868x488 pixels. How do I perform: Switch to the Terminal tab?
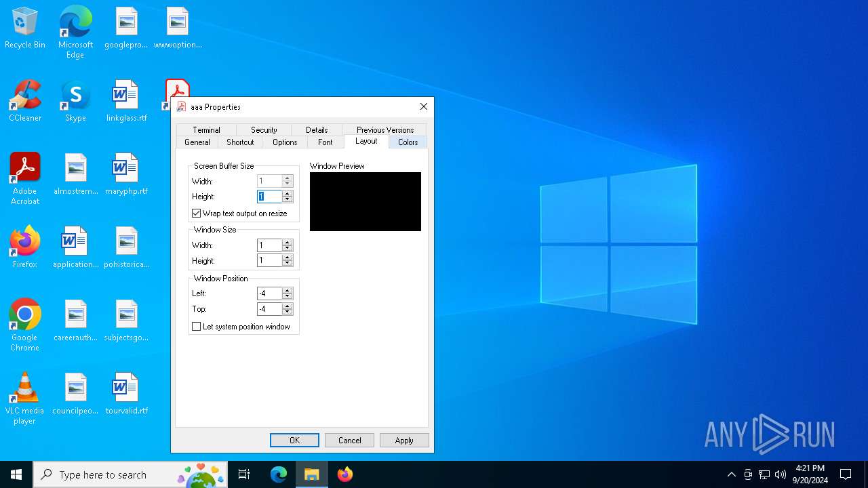pyautogui.click(x=206, y=130)
